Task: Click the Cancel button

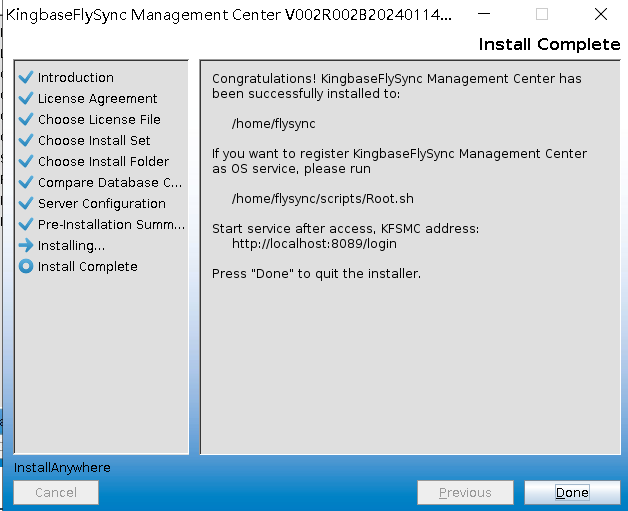Action: (x=56, y=492)
